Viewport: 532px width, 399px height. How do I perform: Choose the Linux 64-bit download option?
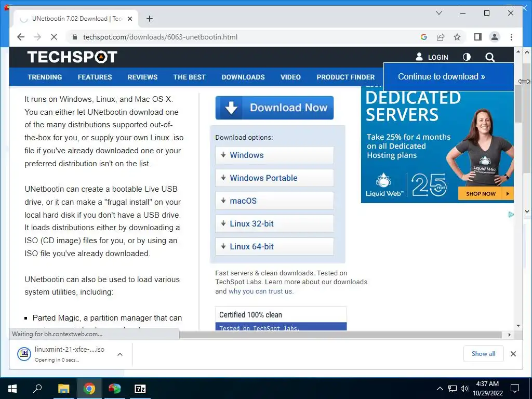pos(274,246)
